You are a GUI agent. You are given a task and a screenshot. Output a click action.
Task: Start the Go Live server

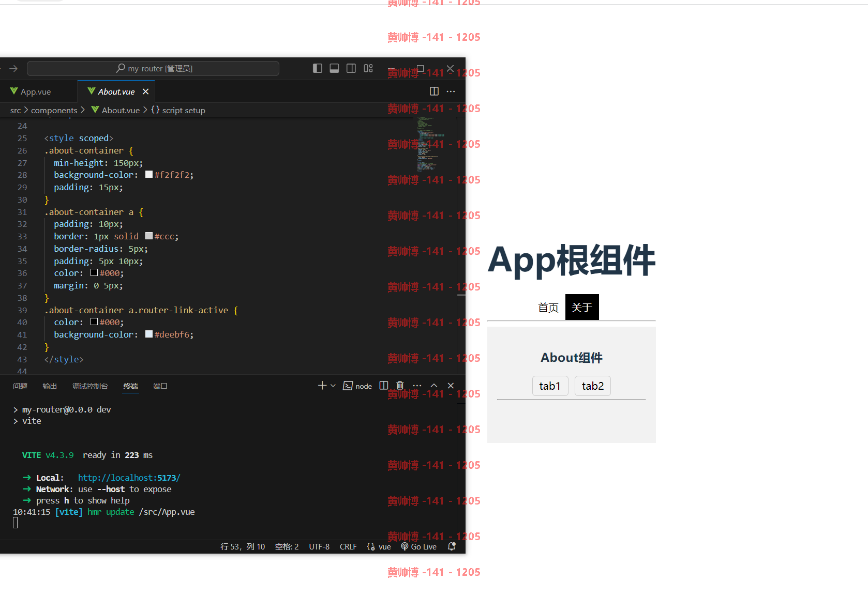point(419,547)
